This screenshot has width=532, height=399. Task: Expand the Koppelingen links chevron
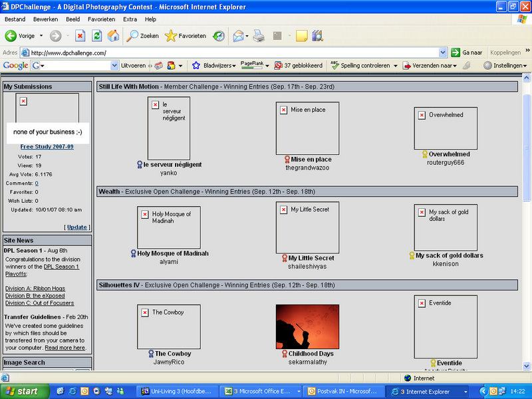[527, 51]
